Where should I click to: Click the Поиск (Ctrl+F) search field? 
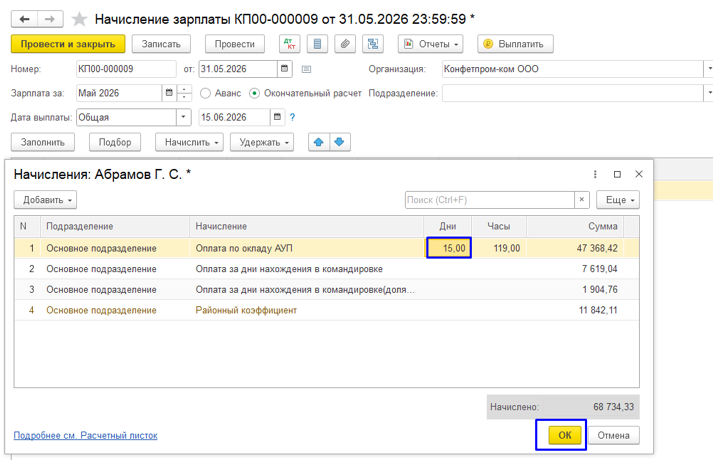point(489,200)
